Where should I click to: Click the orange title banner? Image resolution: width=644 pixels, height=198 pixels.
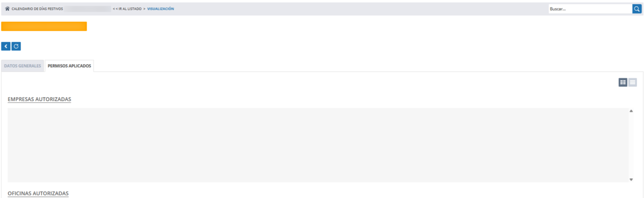click(x=44, y=26)
